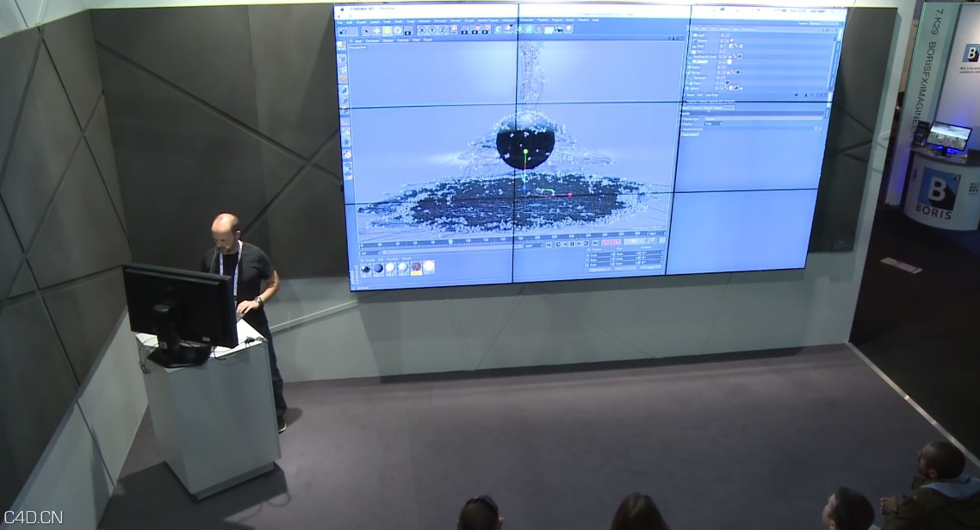Image resolution: width=980 pixels, height=530 pixels.
Task: Activate the Live Selection arrow tool
Action: tap(367, 31)
